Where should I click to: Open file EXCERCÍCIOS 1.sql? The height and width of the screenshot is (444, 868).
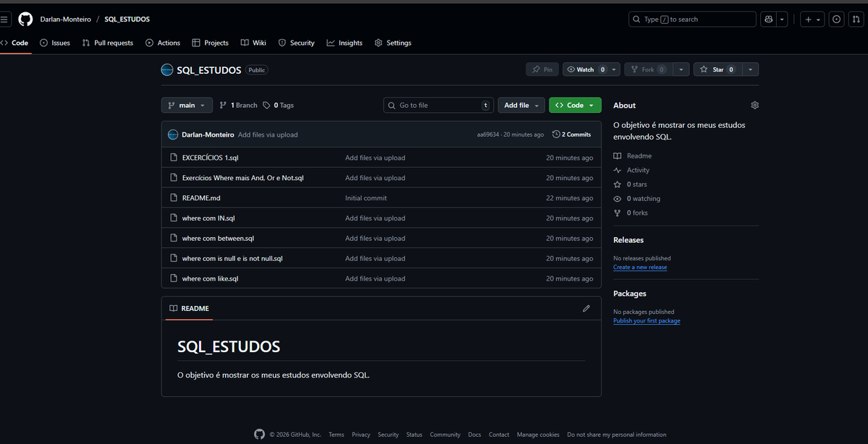point(211,158)
